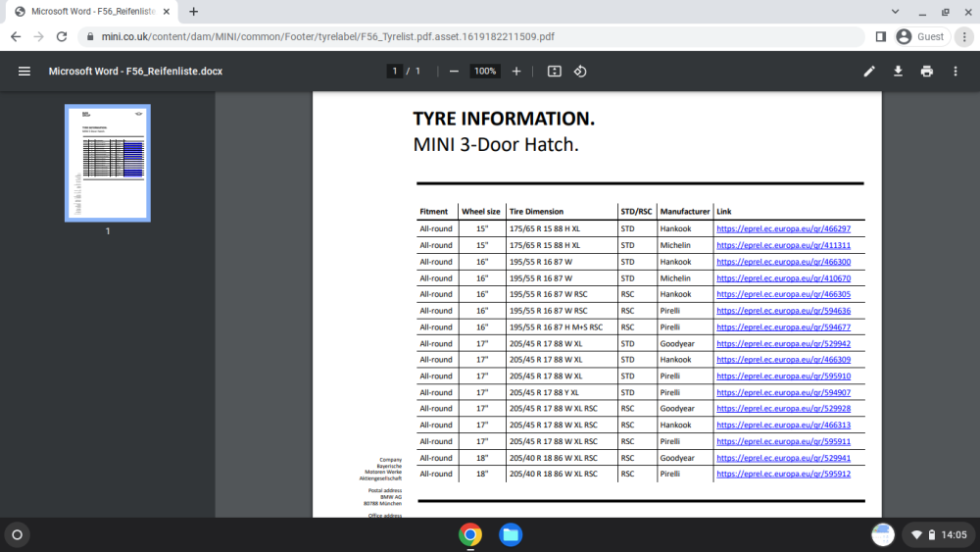
Task: Click the fit to page icon
Action: [555, 72]
